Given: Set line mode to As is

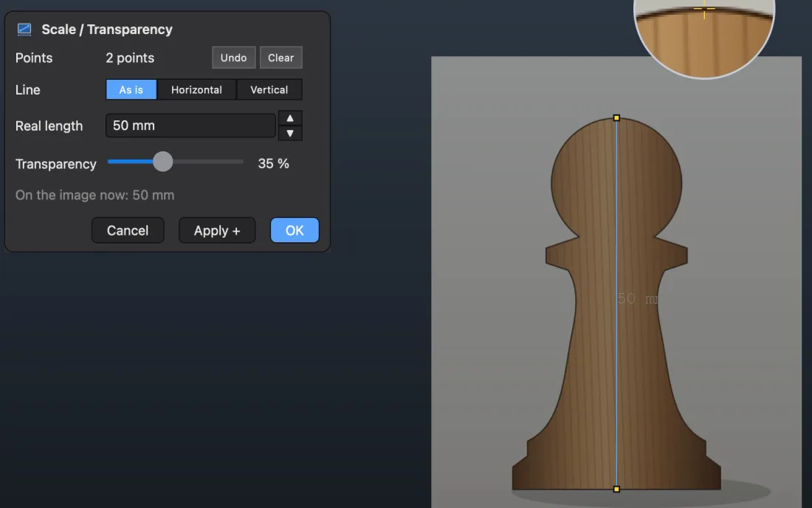Looking at the screenshot, I should [x=131, y=89].
